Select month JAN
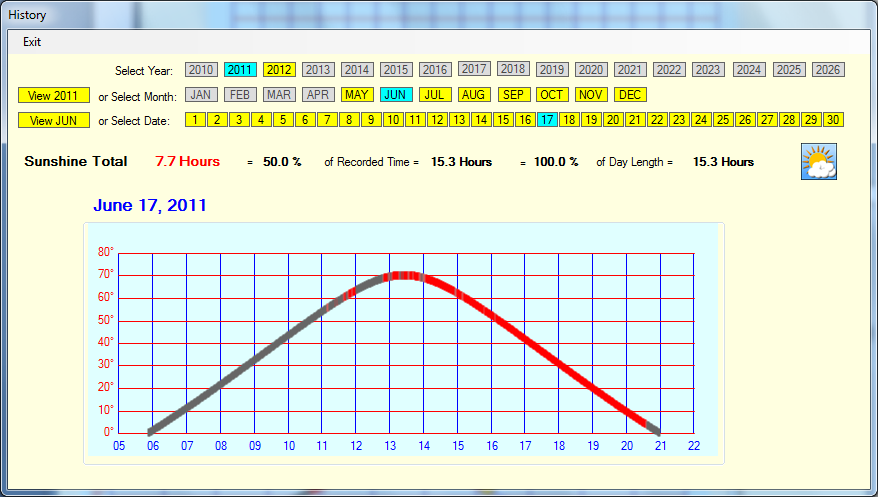This screenshot has width=878, height=497. pyautogui.click(x=201, y=95)
